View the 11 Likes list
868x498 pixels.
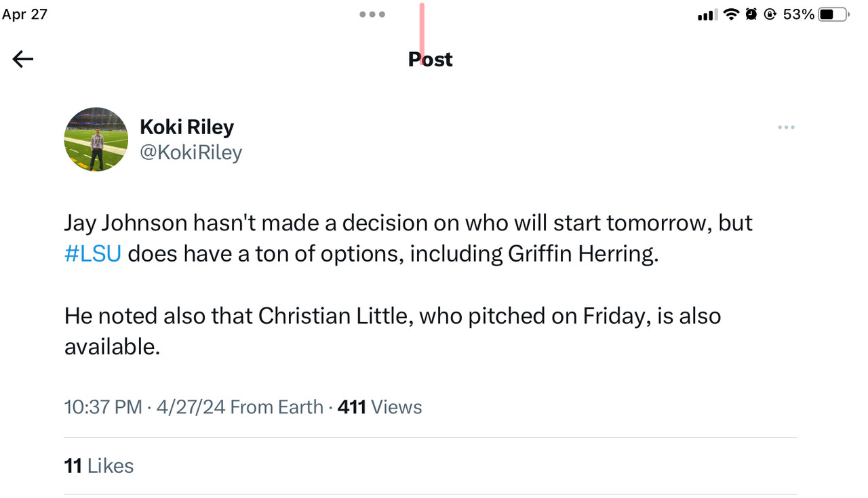point(99,465)
